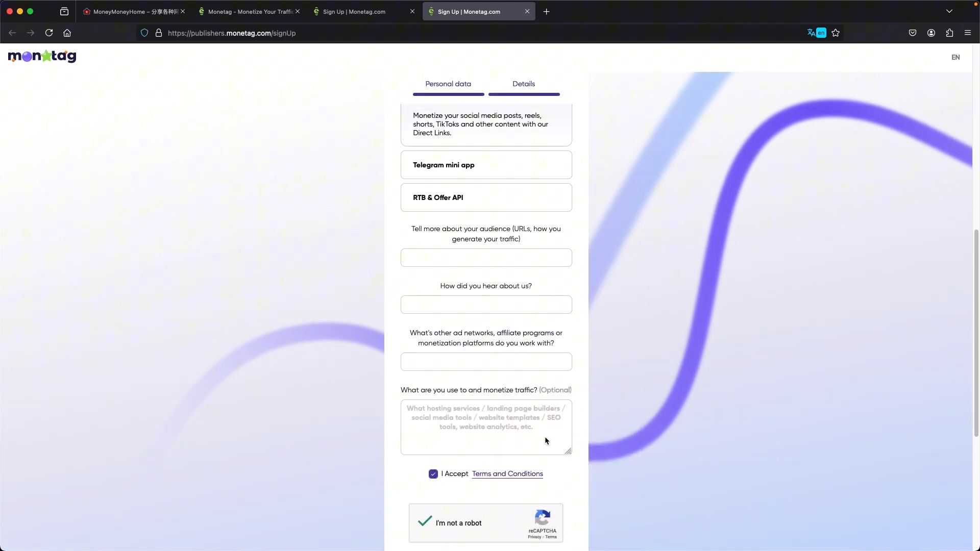
Task: Expand the list all tabs chevron
Action: pos(949,11)
